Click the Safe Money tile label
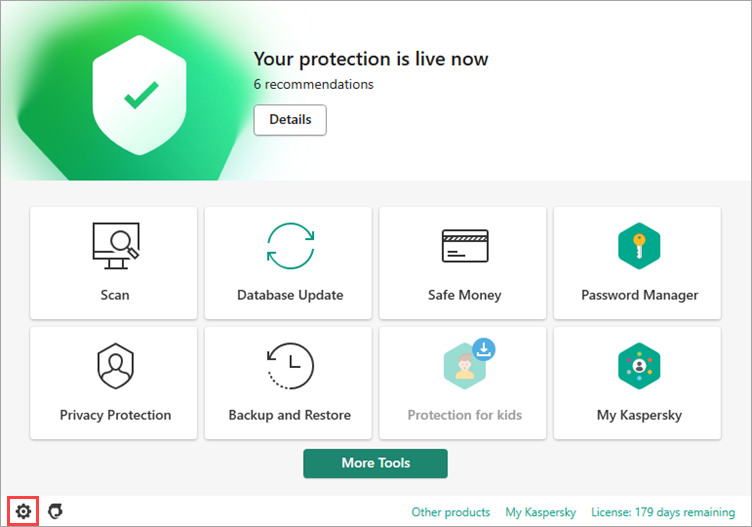752x527 pixels. (465, 295)
